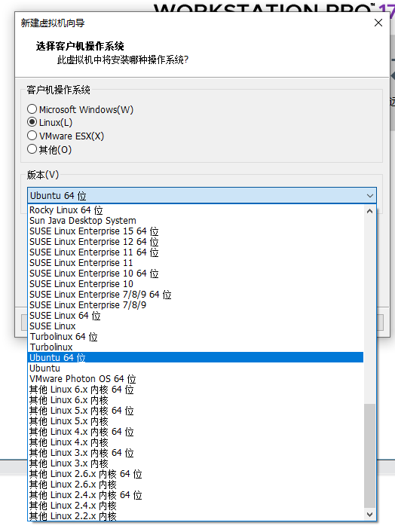Select SUSE Linux 64 位 option
The image size is (395, 532).
[196, 315]
